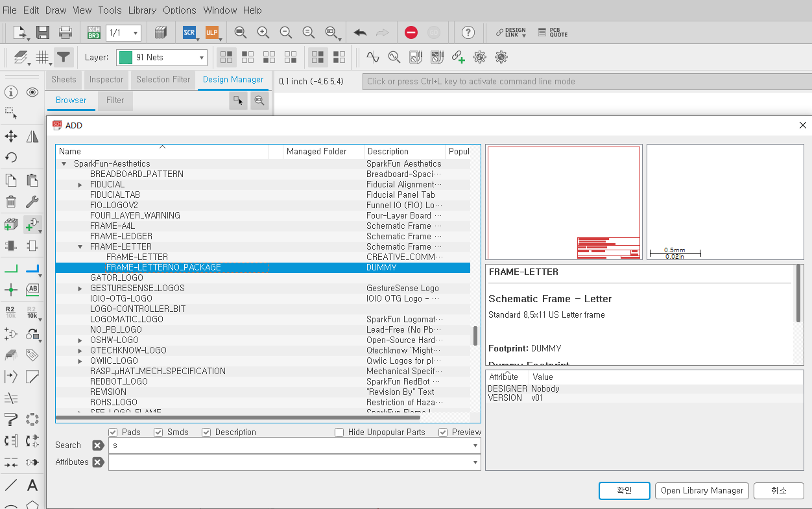Click the 취소 cancel button
Viewport: 812px width, 509px height.
click(x=779, y=491)
